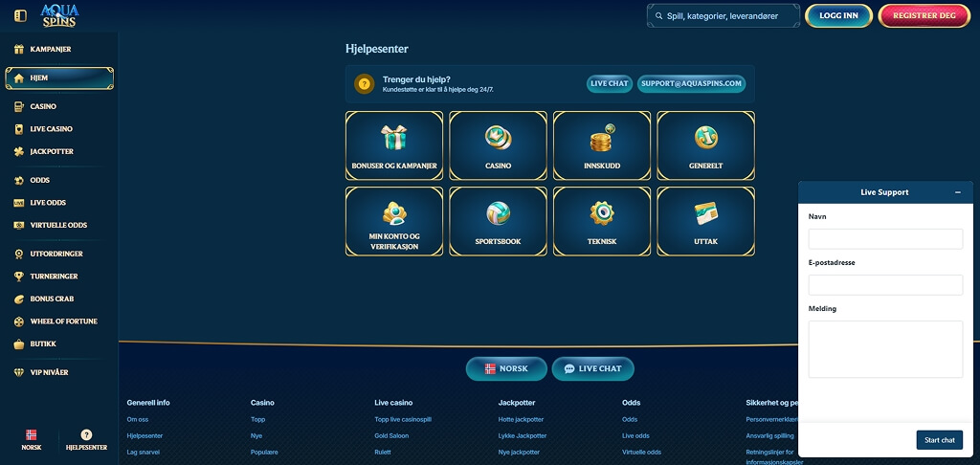Click the Wheel of Fortune icon

coord(19,321)
